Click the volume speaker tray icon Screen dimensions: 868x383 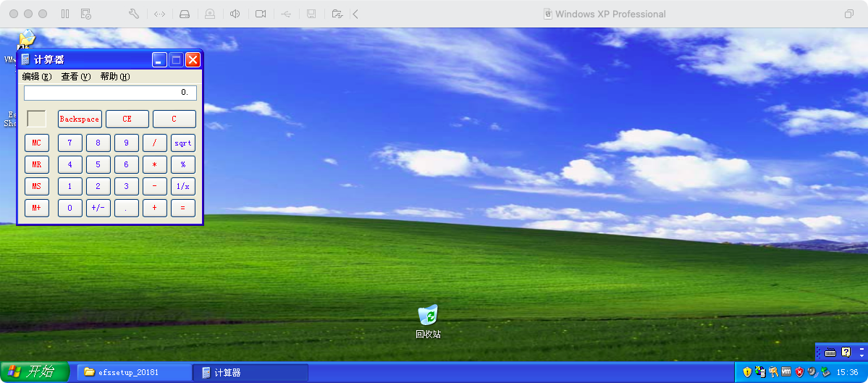click(812, 372)
